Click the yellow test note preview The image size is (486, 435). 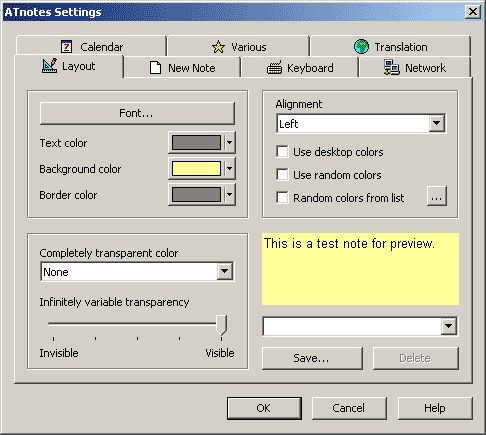coord(360,269)
